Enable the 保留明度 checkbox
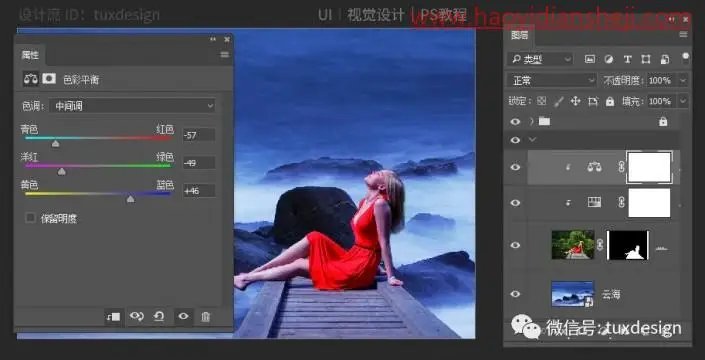This screenshot has width=705, height=360. point(31,218)
